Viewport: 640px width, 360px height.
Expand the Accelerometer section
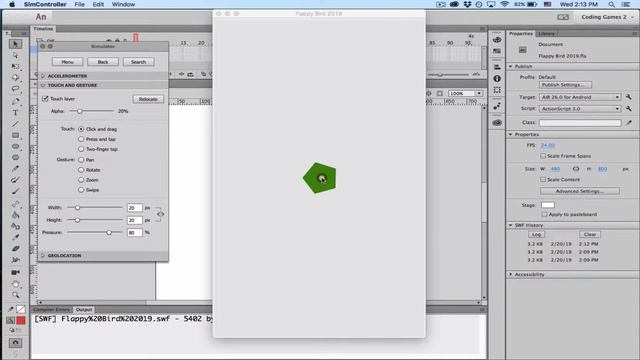[x=43, y=76]
